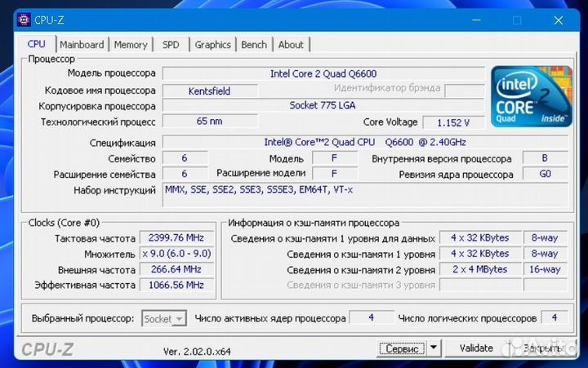
Task: Click the 2399.76 MHz core clock value
Action: (176, 238)
